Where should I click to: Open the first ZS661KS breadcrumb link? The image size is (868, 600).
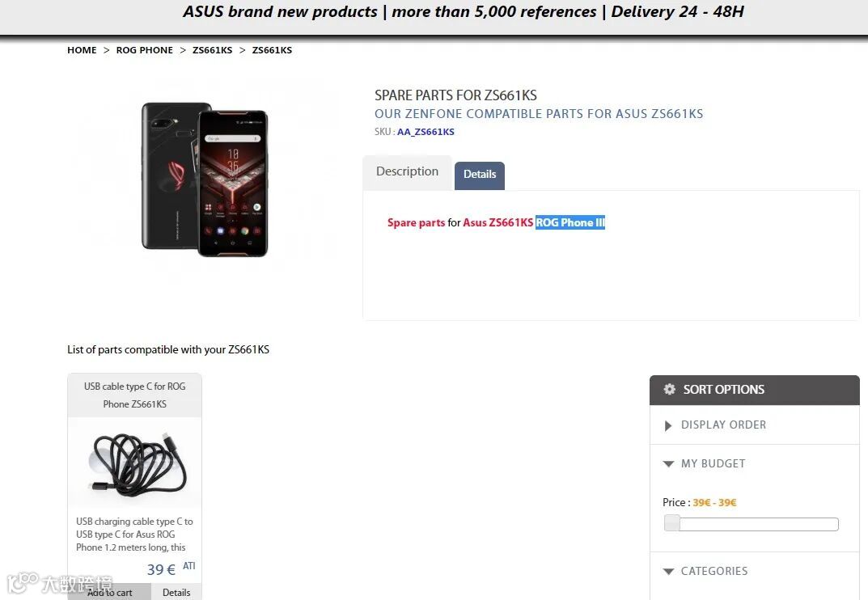213,50
